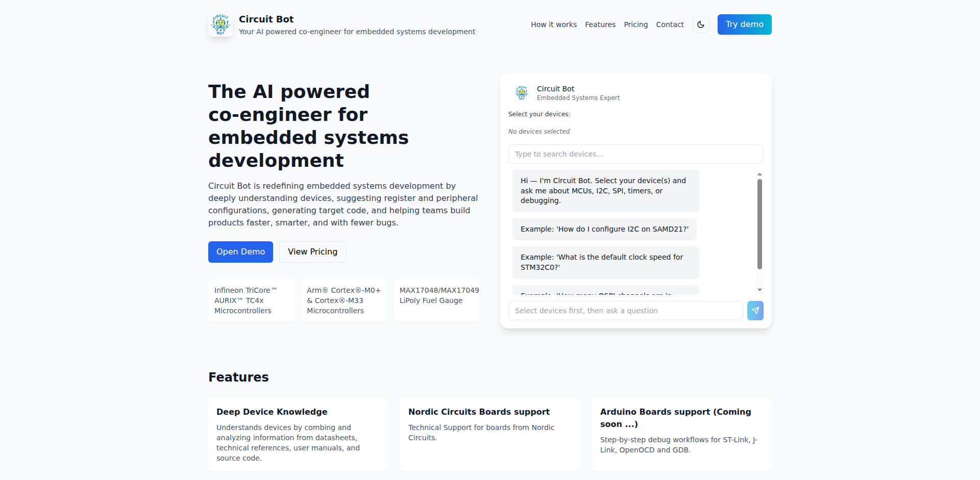
Task: Focus the device search field
Action: (636, 154)
